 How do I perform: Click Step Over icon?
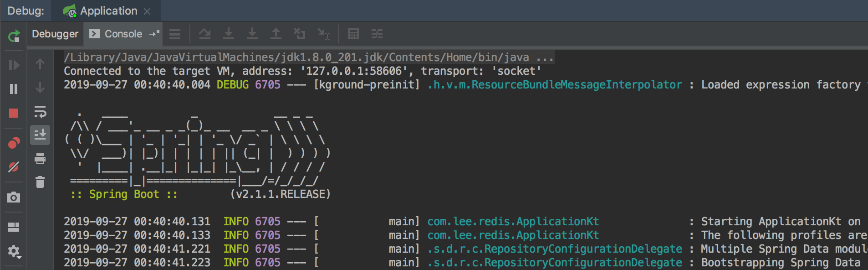click(x=205, y=34)
